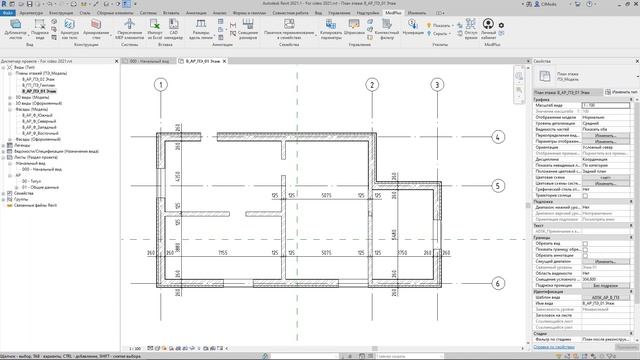
Task: Click Изменить button for Секущий диапазон
Action: (605, 262)
